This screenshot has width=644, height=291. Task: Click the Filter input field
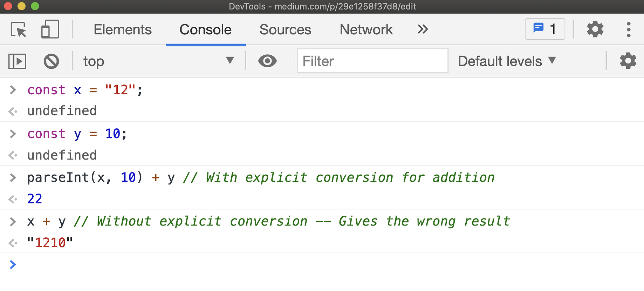(372, 61)
